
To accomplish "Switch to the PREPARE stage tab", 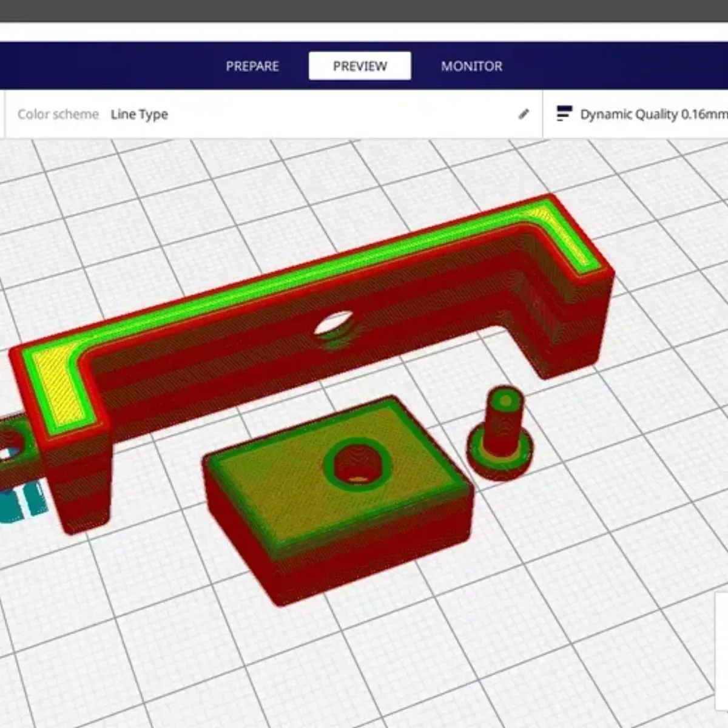I will click(252, 66).
